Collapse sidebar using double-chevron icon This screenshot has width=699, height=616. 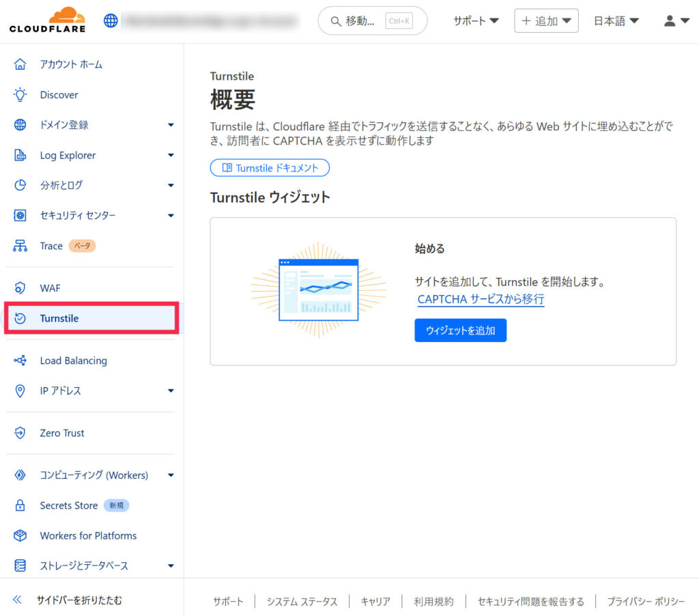point(18,600)
